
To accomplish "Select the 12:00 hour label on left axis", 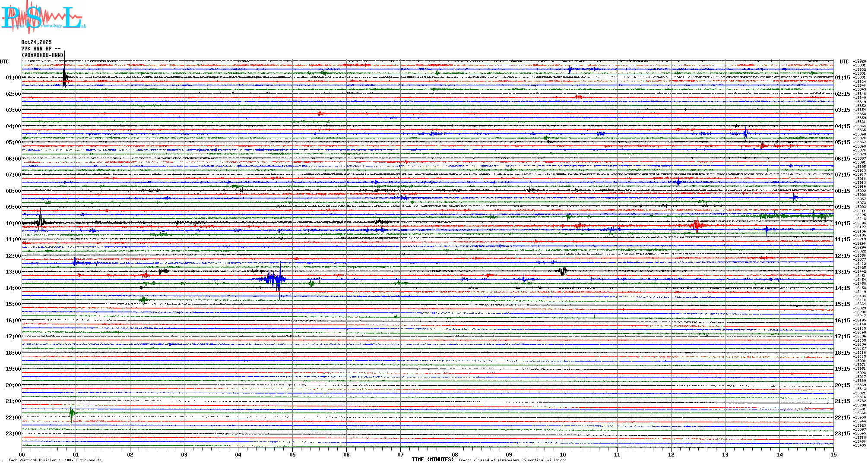I will tap(13, 256).
